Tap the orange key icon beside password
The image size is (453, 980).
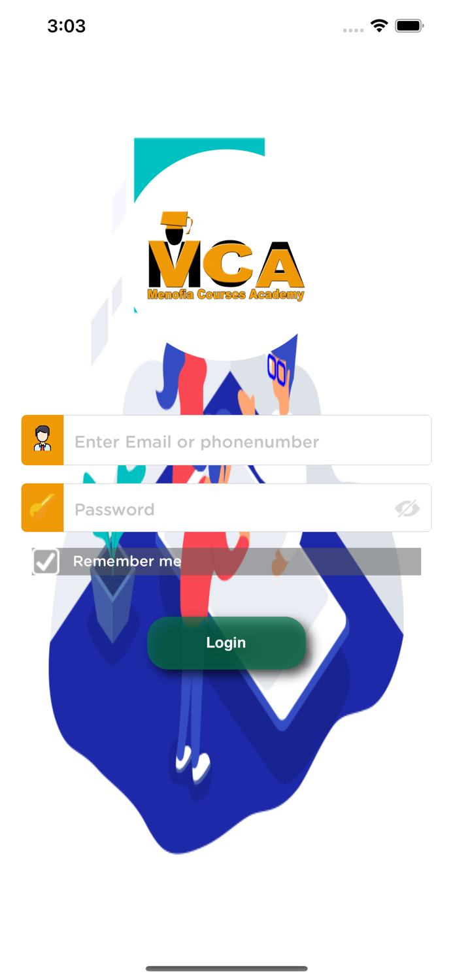tap(42, 508)
